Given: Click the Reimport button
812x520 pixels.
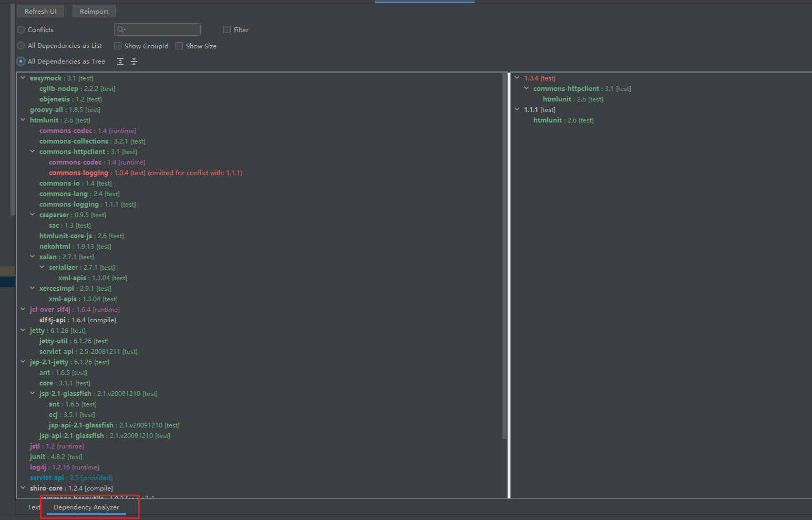Looking at the screenshot, I should pos(94,12).
